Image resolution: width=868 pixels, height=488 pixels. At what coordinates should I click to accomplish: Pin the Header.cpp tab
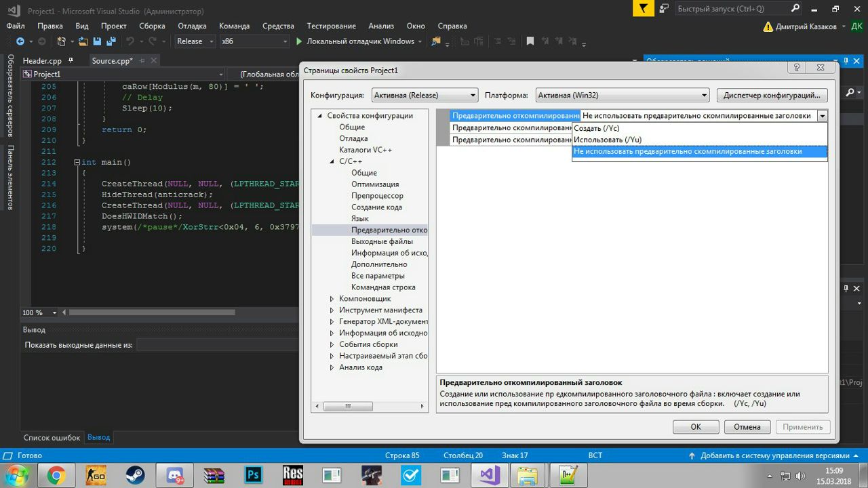(71, 60)
